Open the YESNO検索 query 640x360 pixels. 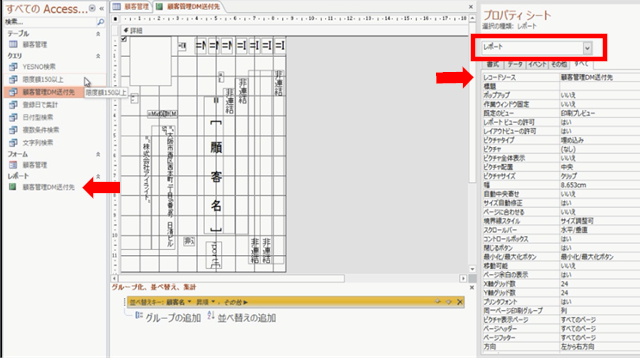(x=39, y=67)
